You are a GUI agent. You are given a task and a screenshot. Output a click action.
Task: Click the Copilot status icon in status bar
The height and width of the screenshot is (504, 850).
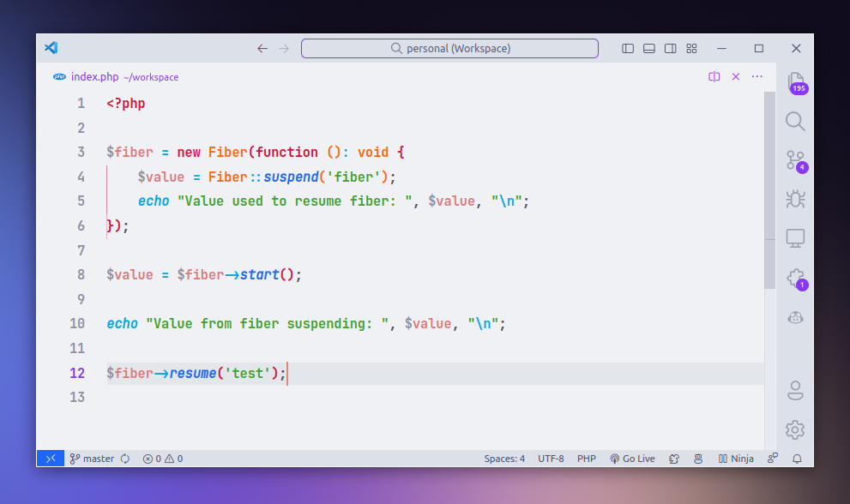point(674,459)
